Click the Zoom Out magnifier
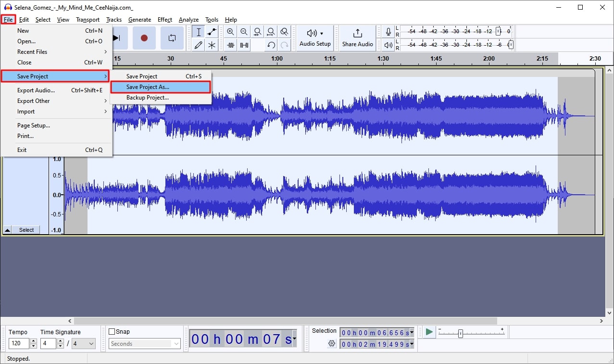This screenshot has height=364, width=614. tap(244, 32)
